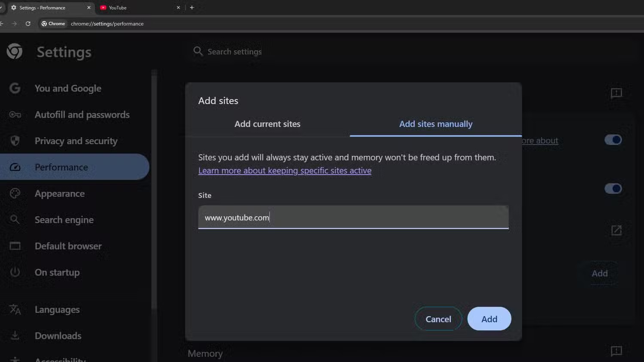The image size is (644, 362).
Task: Click the search magnifier icon in settings search
Action: tap(198, 51)
